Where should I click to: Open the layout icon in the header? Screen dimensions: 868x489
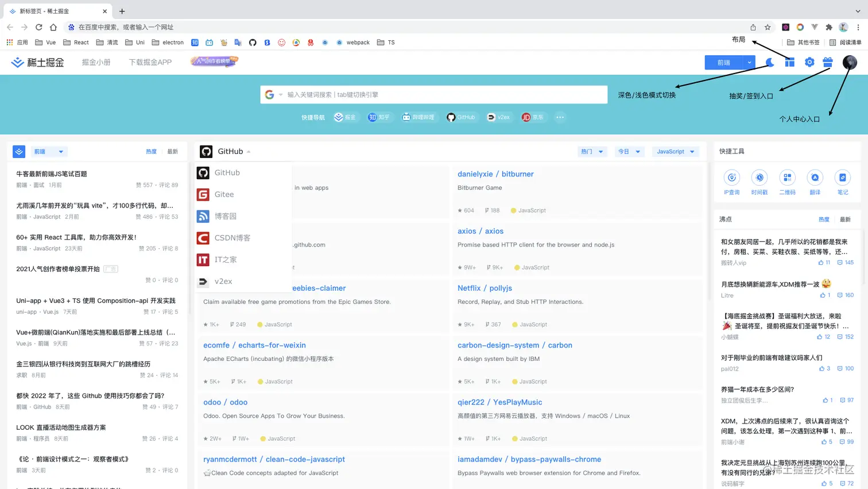[790, 62]
